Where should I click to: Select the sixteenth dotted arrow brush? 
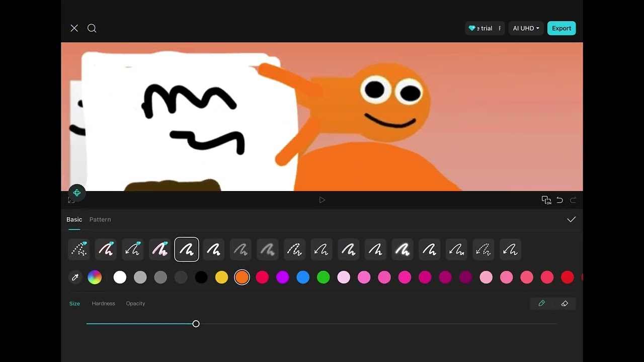tap(484, 249)
